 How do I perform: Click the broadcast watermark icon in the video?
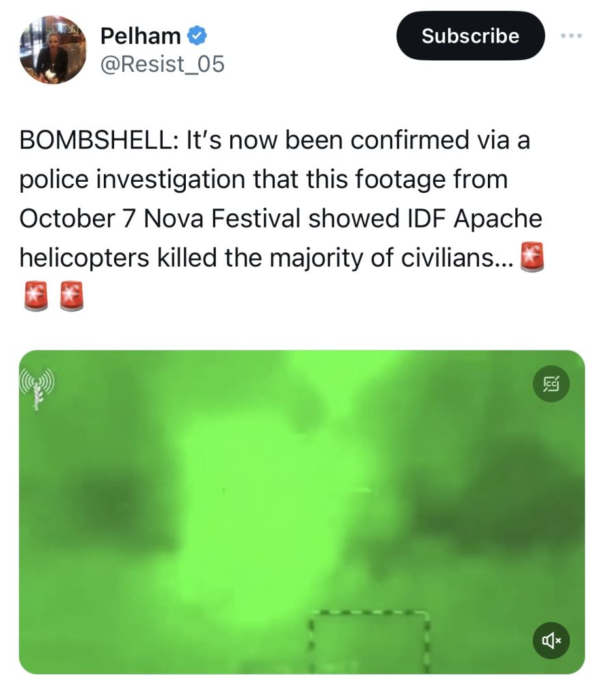pyautogui.click(x=36, y=388)
